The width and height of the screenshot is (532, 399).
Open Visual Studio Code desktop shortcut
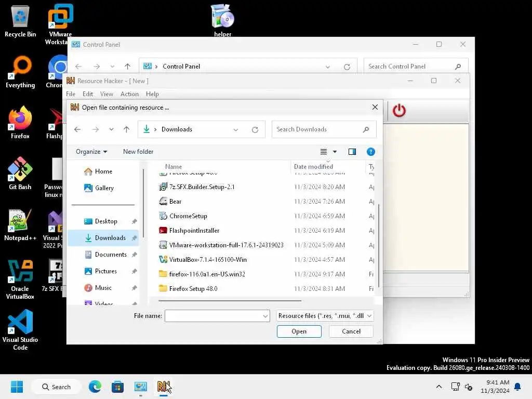(20, 330)
